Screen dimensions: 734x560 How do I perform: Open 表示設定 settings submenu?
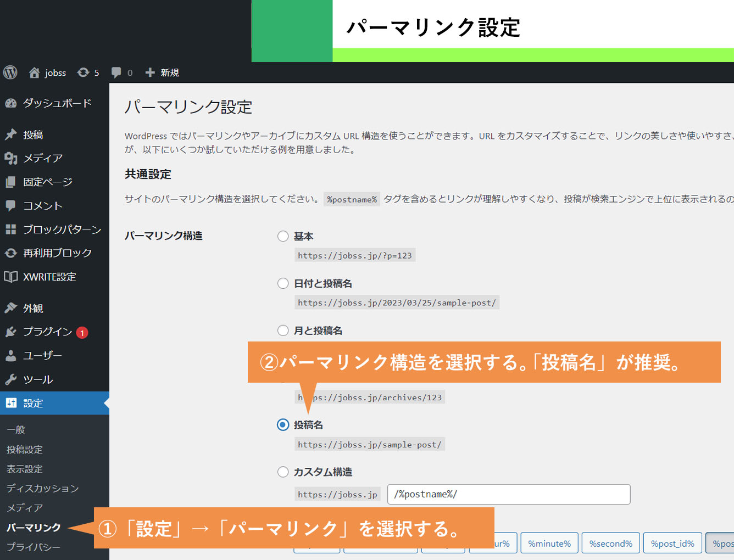(x=25, y=469)
